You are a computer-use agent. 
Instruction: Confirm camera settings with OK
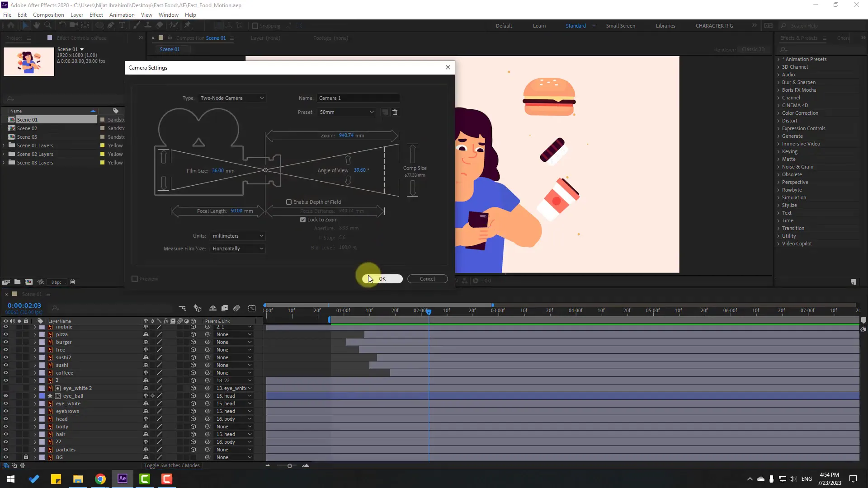382,279
